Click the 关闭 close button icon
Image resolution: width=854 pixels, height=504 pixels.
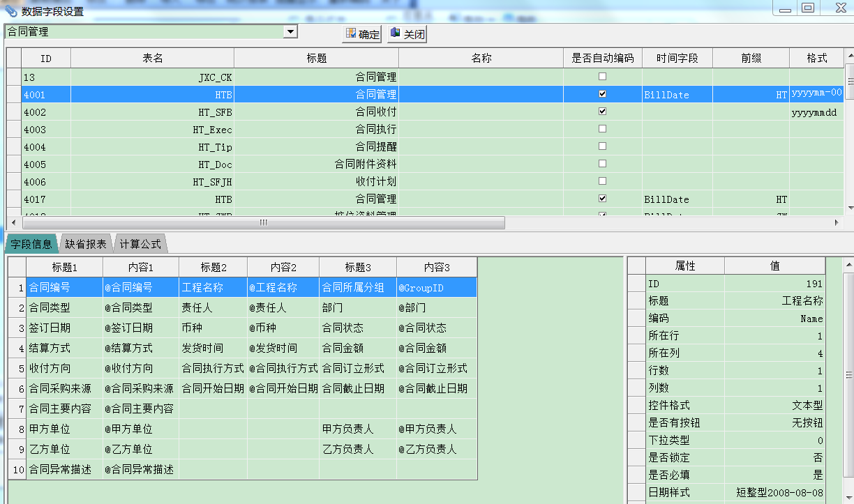point(396,34)
